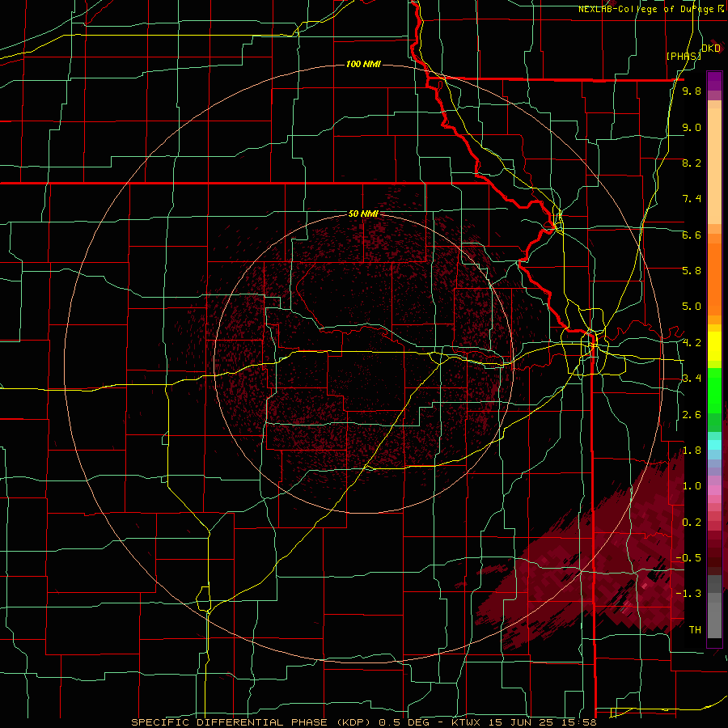Pick the cyan color bar segment
The width and height of the screenshot is (728, 728).
pos(714,445)
